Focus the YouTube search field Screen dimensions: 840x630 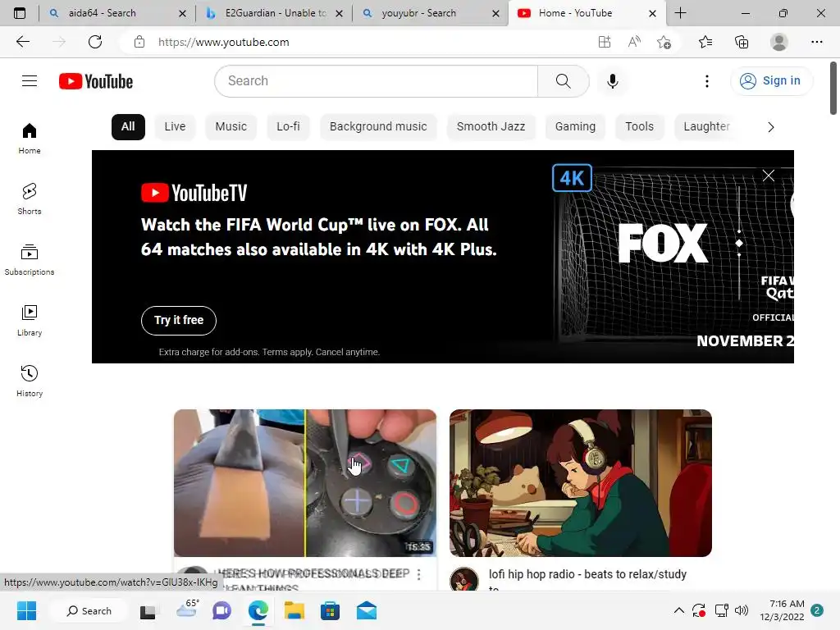[376, 81]
